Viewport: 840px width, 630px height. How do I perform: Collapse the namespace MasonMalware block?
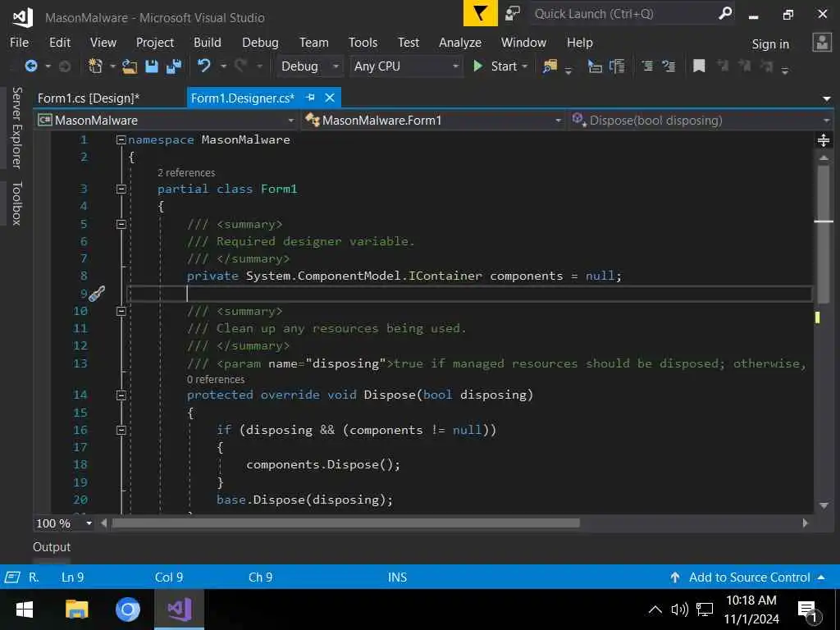121,139
